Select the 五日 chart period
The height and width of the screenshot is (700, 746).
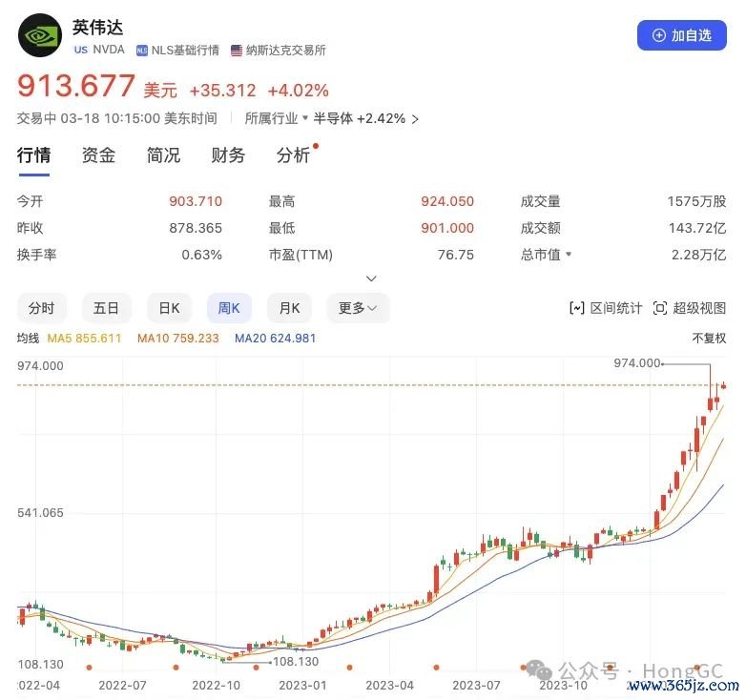coord(106,308)
